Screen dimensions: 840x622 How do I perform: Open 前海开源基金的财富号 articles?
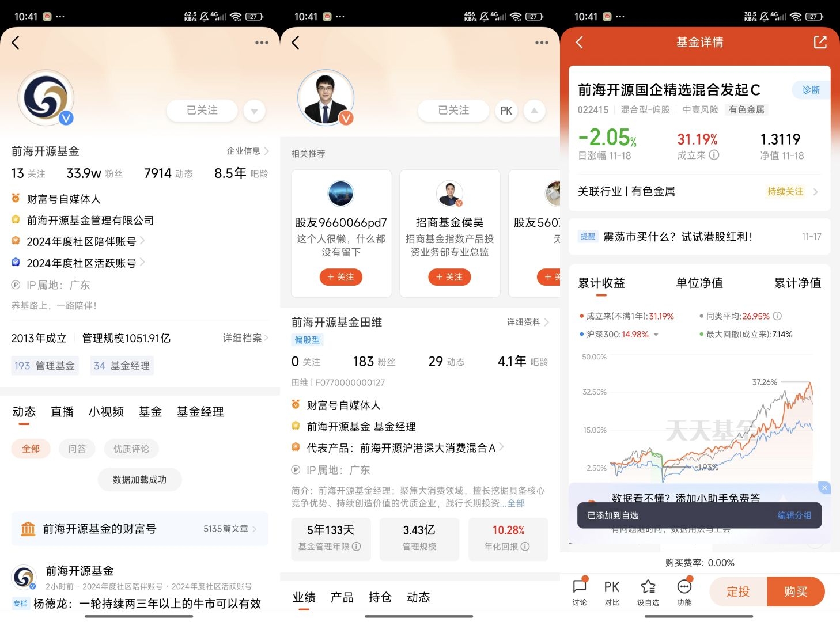tap(140, 529)
